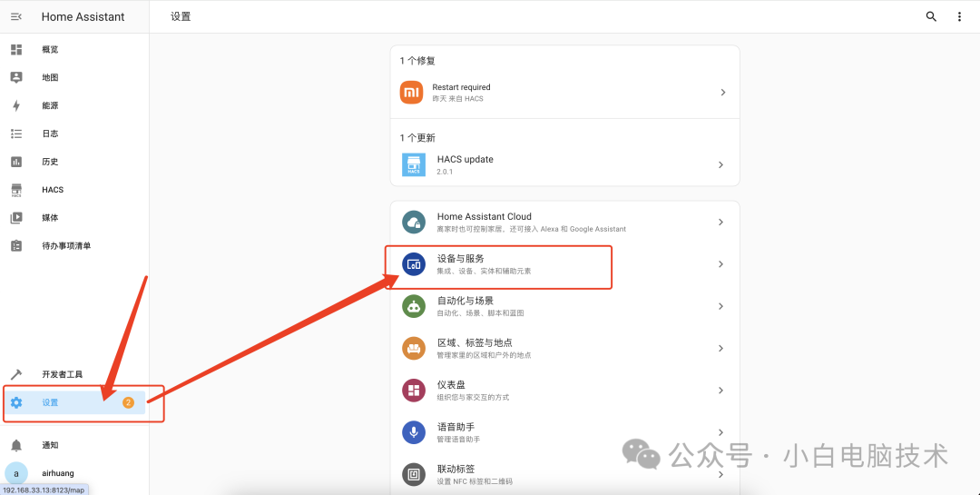Expand the 自动化与场景 row chevron
Image resolution: width=980 pixels, height=495 pixels.
point(720,306)
